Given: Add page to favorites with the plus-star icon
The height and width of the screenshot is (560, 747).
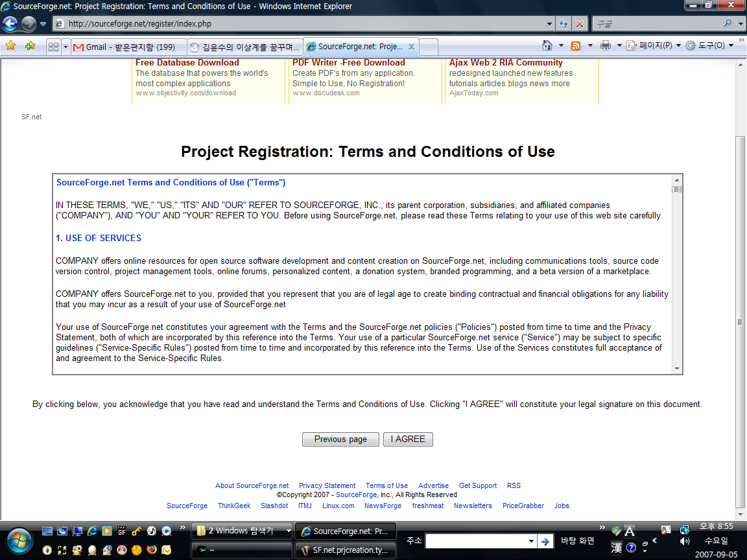Looking at the screenshot, I should pos(30,46).
